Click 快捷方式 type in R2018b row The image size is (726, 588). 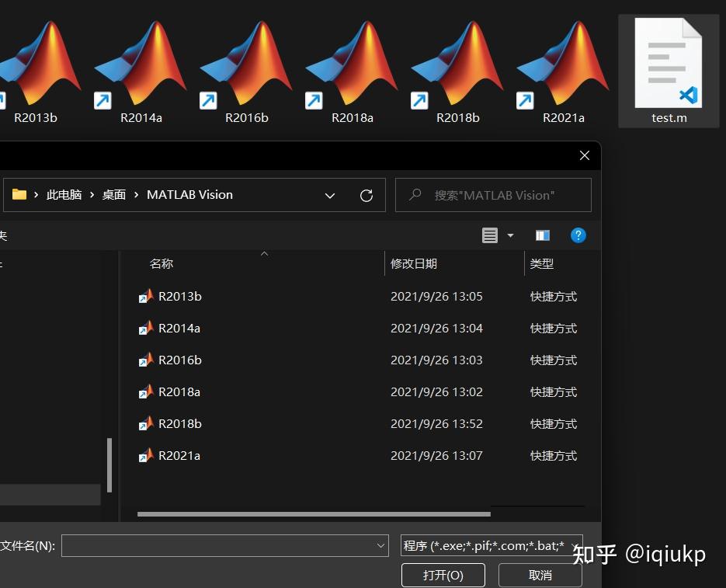tap(554, 424)
